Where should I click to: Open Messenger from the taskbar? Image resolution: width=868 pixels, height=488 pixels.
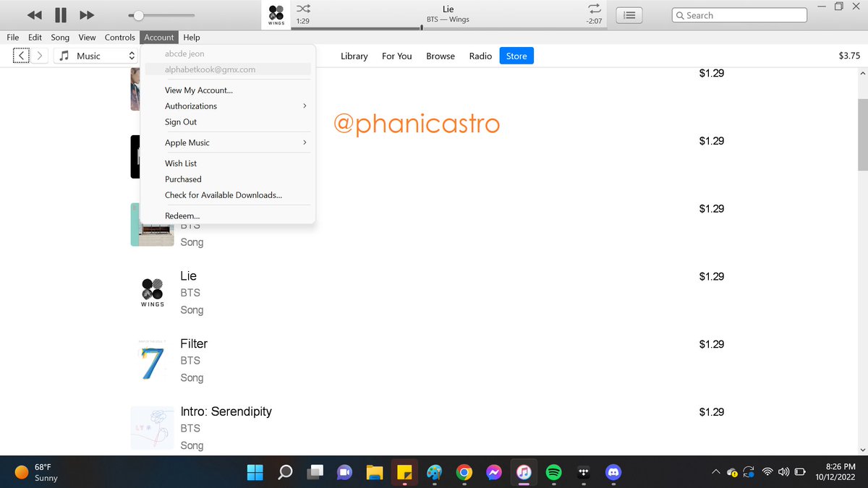494,472
